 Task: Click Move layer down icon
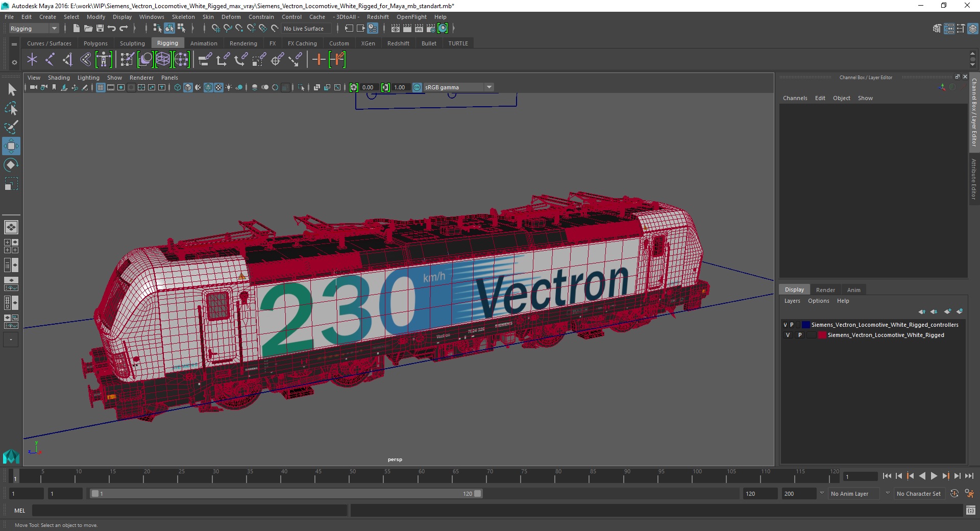point(934,311)
